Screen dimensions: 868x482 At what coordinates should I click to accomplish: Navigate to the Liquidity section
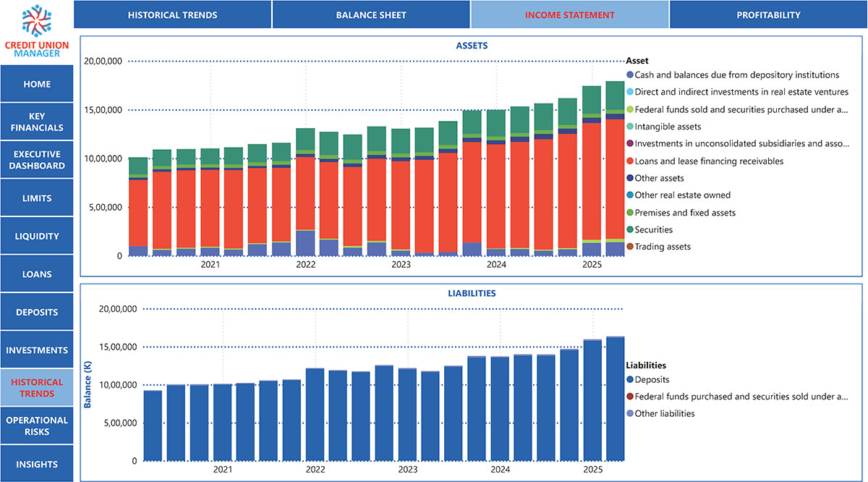point(37,236)
